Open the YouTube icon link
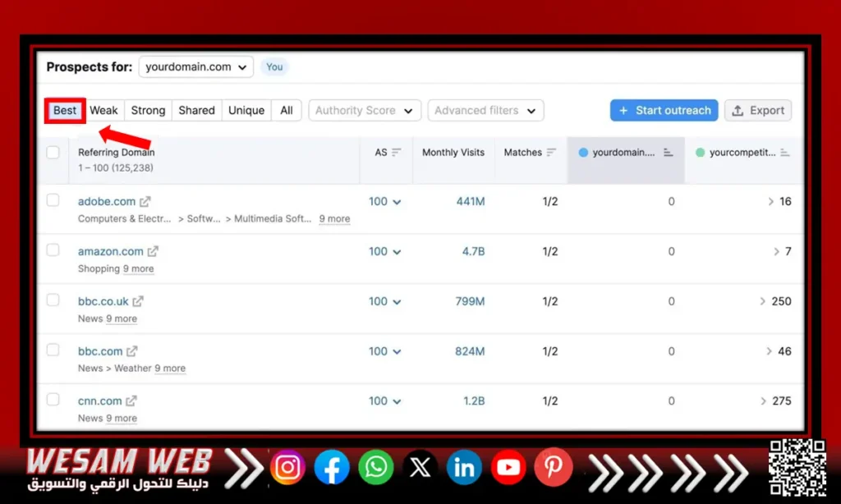This screenshot has width=841, height=504. 508,468
